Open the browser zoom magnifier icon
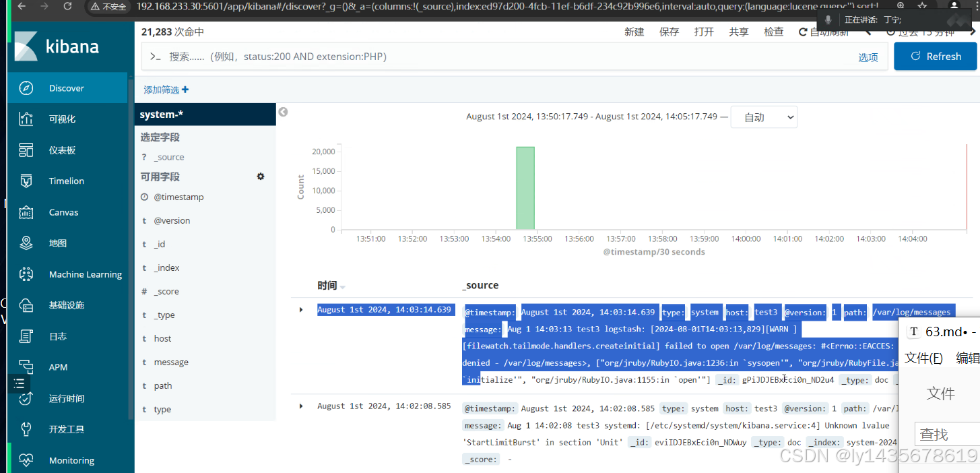The height and width of the screenshot is (473, 980). (901, 6)
